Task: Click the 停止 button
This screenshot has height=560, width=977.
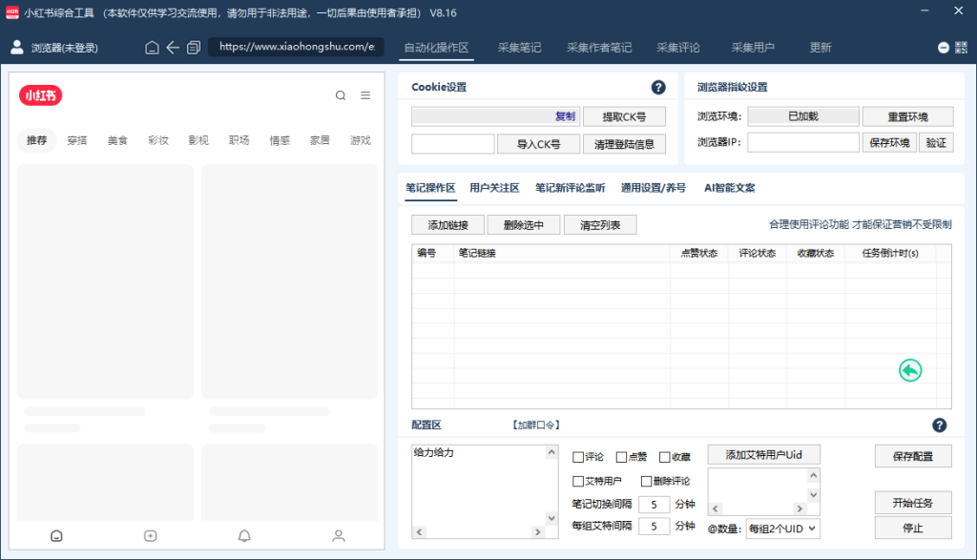Action: click(x=913, y=528)
